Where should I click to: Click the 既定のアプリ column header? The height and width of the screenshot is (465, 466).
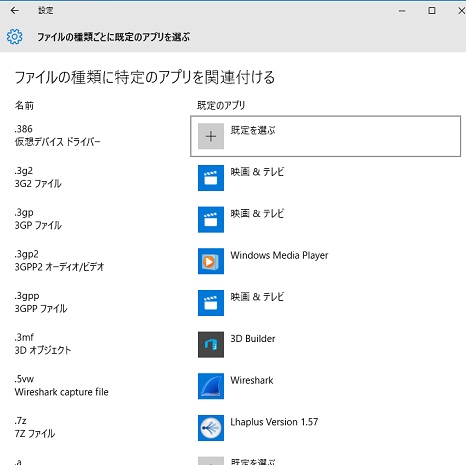pos(221,105)
